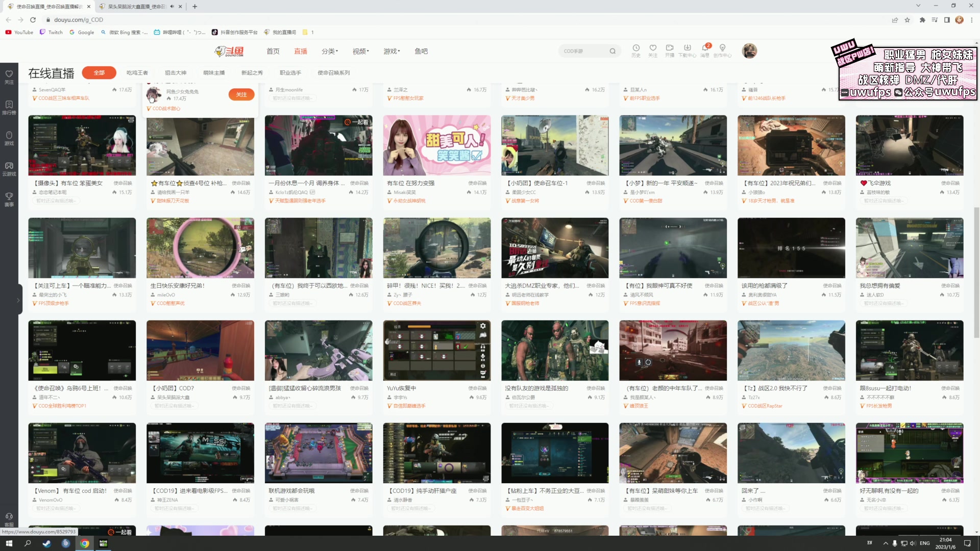Open the Chrome side panel icon
The width and height of the screenshot is (980, 551).
coord(947,20)
